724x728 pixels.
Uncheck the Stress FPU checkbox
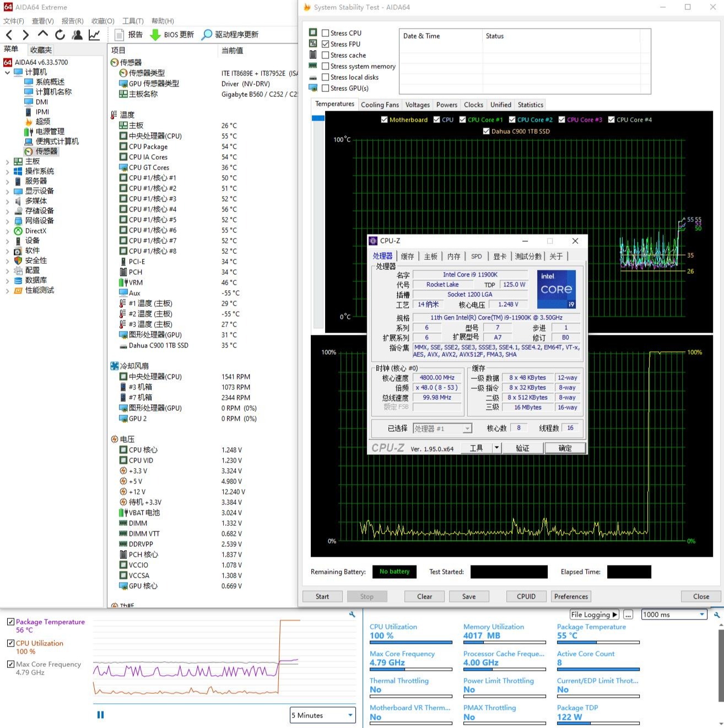coord(326,44)
